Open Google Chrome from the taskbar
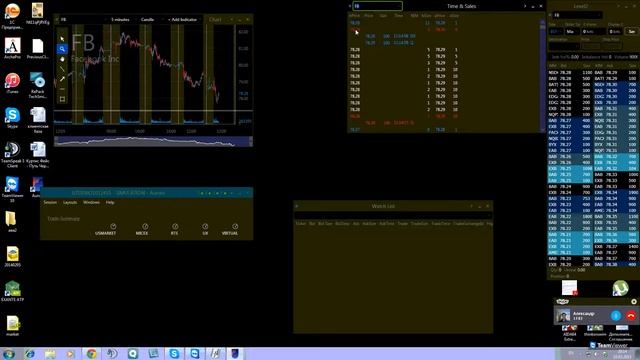The height and width of the screenshot is (360, 640). coord(91,354)
